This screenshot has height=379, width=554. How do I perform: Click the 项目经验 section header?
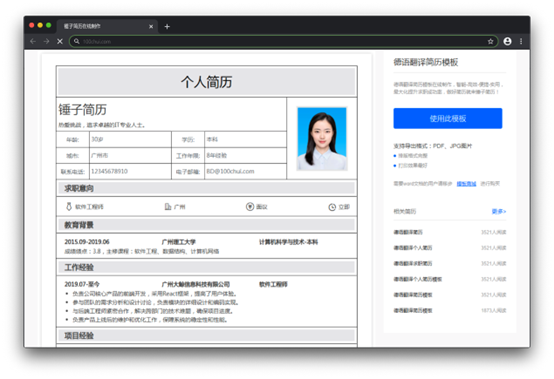(207, 336)
